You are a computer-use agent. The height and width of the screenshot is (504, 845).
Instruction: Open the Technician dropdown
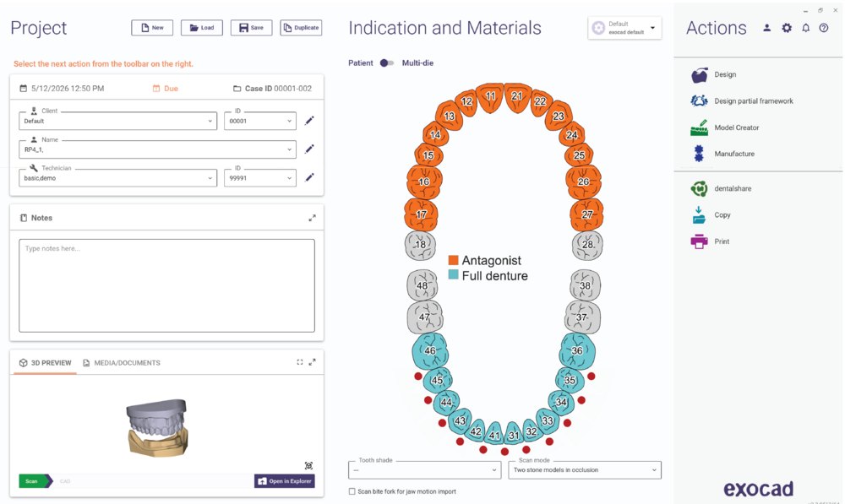click(118, 177)
